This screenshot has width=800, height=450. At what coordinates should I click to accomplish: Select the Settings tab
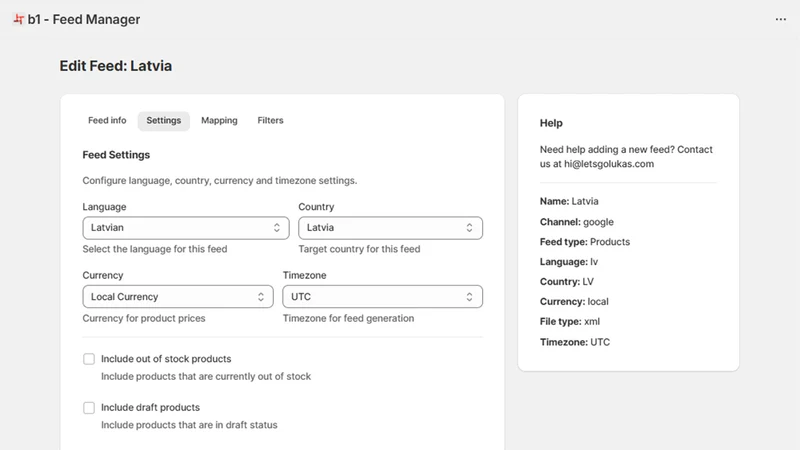pos(164,120)
